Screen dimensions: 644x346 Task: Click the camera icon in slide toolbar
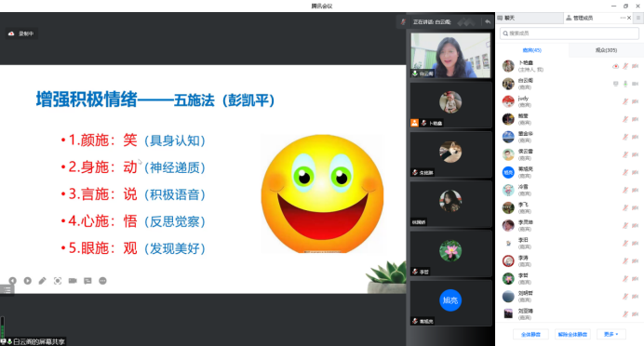tap(73, 281)
